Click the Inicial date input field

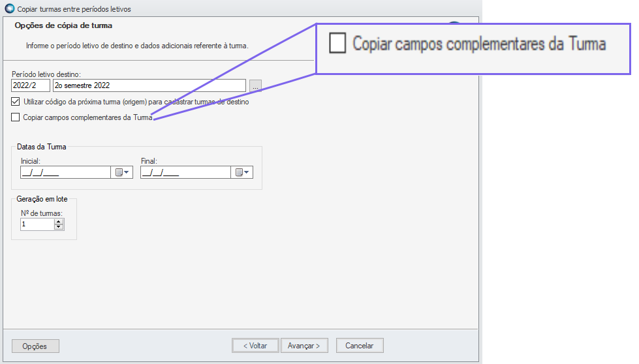point(65,172)
